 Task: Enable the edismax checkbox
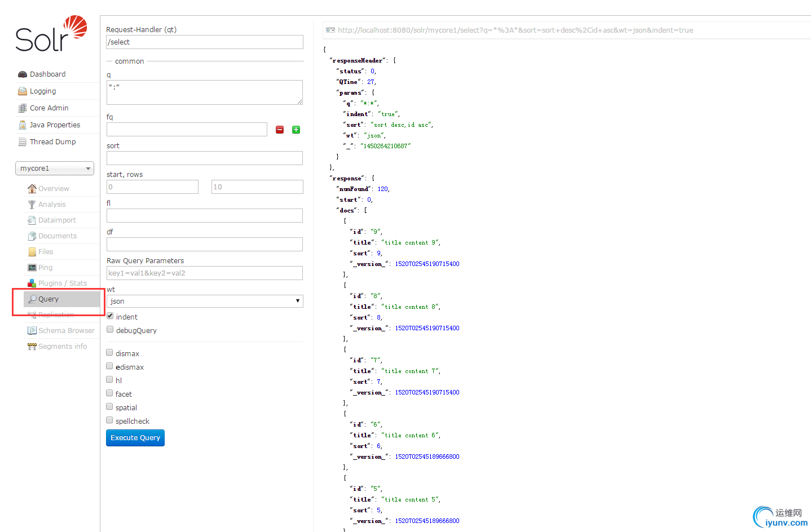click(x=109, y=366)
